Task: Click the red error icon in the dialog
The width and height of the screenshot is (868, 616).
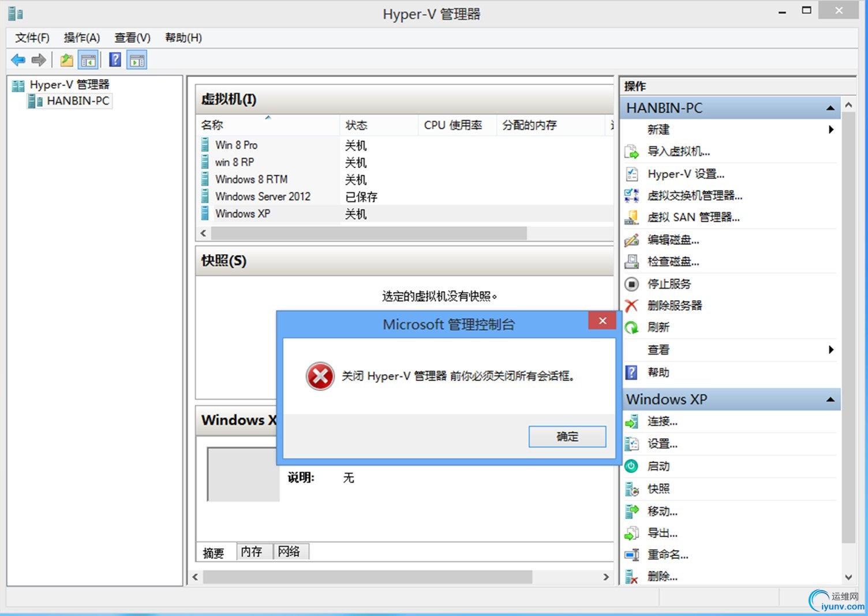Action: click(320, 376)
